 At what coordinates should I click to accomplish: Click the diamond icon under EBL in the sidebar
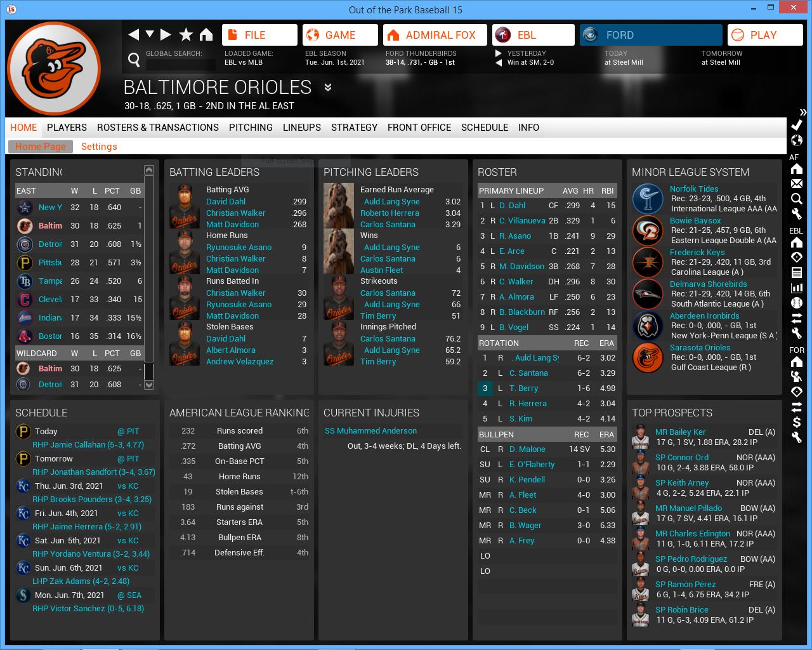pyautogui.click(x=797, y=257)
